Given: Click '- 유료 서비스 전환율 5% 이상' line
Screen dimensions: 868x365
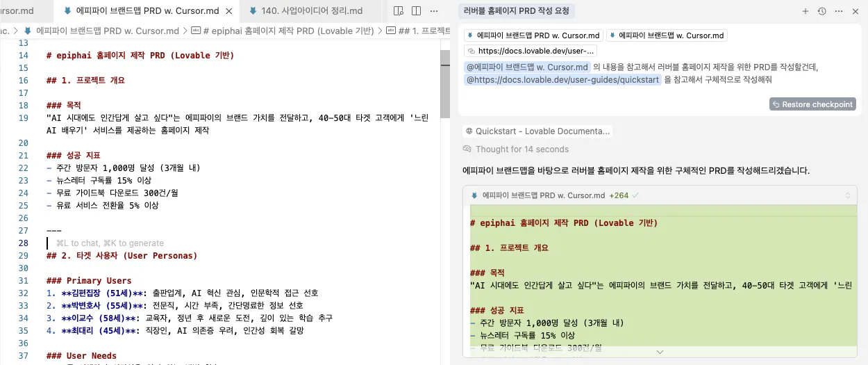Looking at the screenshot, I should 102,206.
